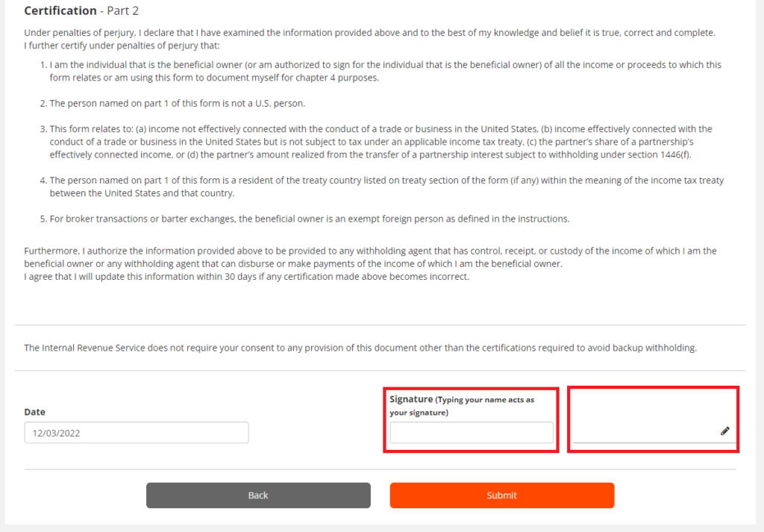
Task: Click the bold Signature label
Action: 411,399
